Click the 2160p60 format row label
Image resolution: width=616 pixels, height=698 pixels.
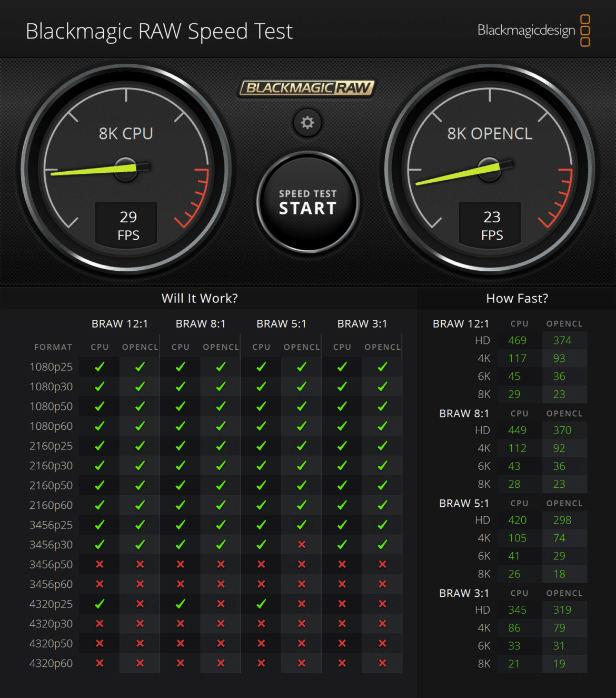click(x=51, y=505)
